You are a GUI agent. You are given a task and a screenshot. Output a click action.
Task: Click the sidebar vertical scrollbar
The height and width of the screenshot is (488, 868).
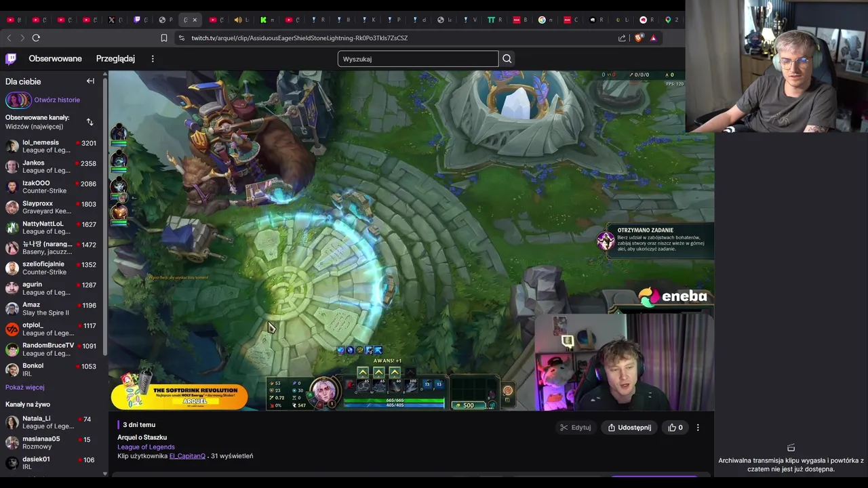(x=105, y=217)
